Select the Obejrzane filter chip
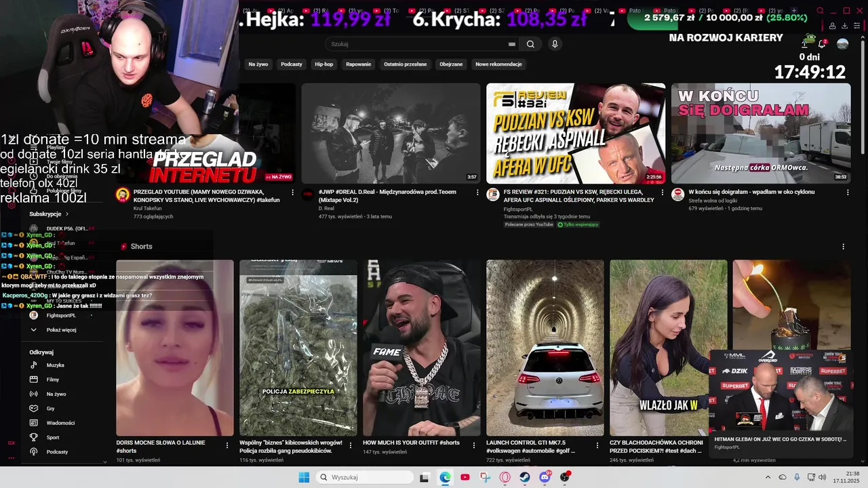This screenshot has height=488, width=868. pyautogui.click(x=451, y=64)
